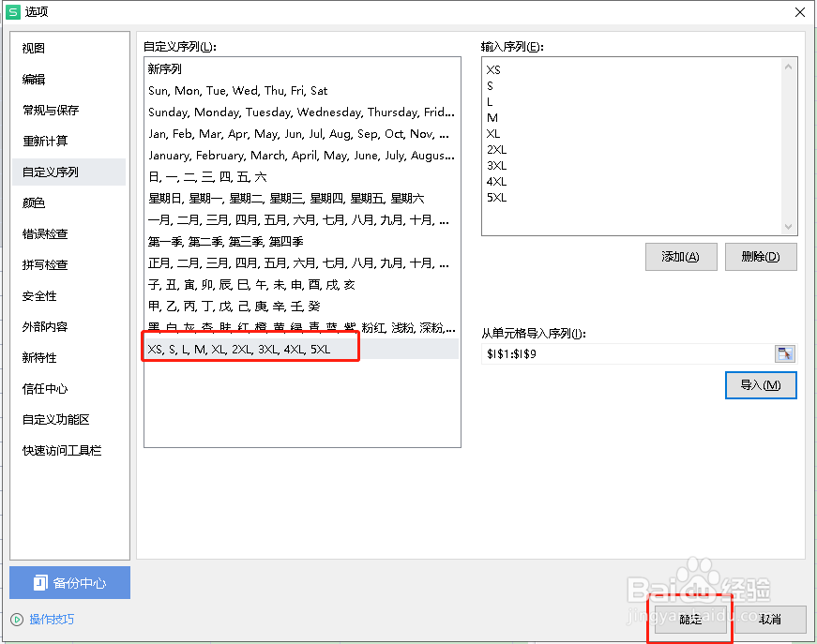Click the WPS logo in title bar
This screenshot has height=644, width=817.
[x=11, y=11]
